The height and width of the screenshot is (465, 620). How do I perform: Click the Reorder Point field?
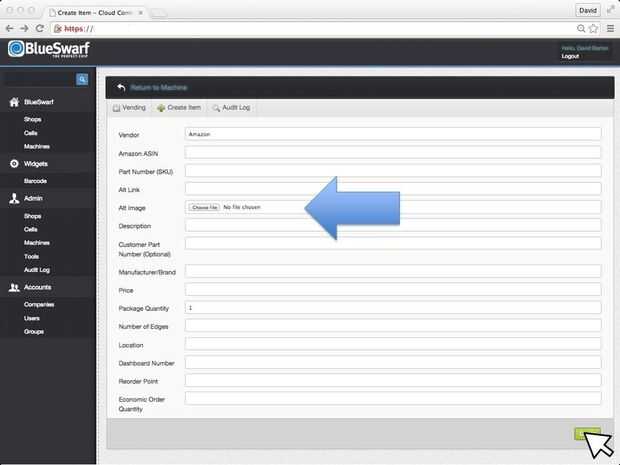point(393,380)
